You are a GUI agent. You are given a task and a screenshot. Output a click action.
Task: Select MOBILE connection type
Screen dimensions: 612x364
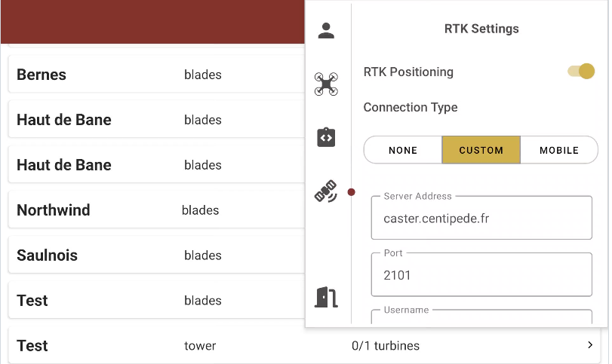pos(558,150)
